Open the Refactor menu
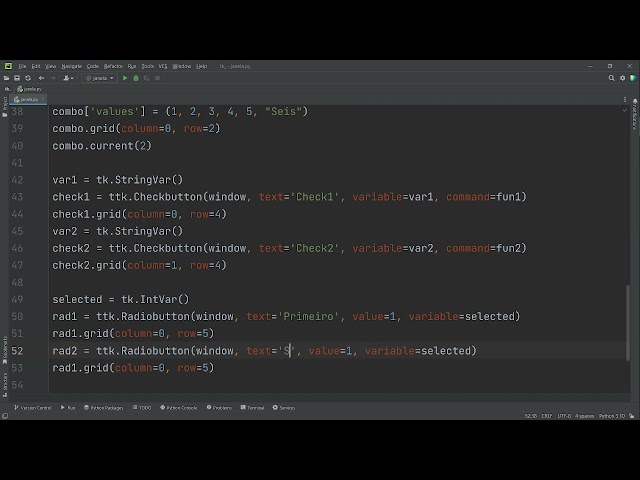 point(113,66)
